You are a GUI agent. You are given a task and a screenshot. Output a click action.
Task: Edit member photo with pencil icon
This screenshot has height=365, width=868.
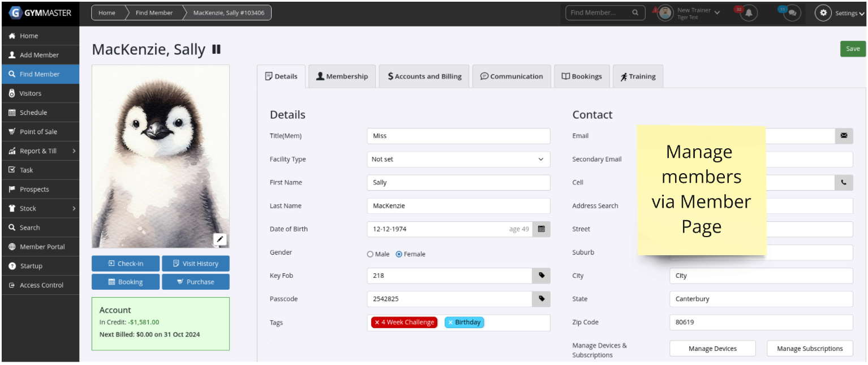point(220,239)
